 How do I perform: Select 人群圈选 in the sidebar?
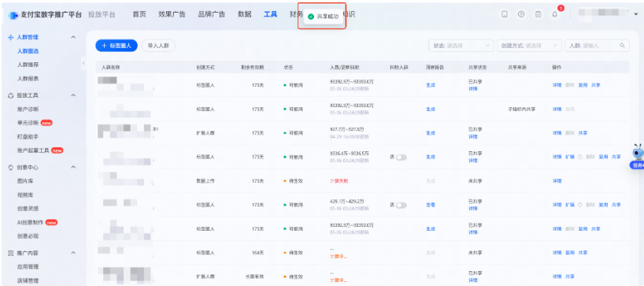point(28,51)
